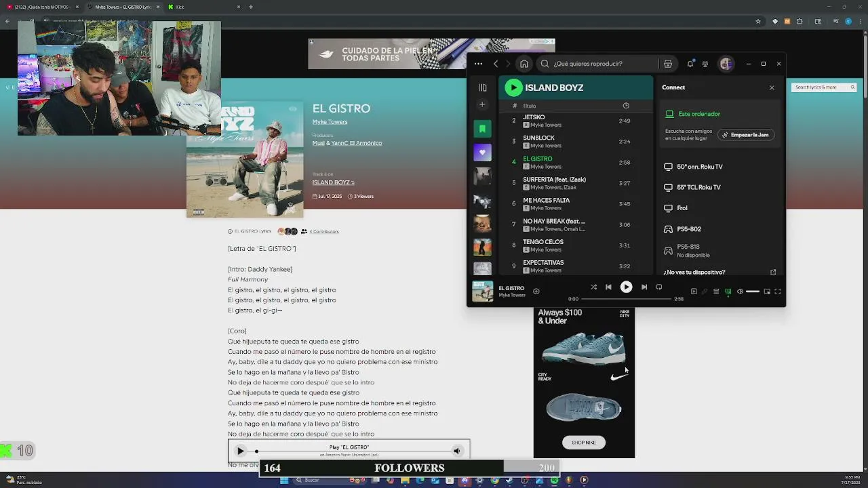The height and width of the screenshot is (488, 868).
Task: Open Myke Towers artist link on Genius
Action: [330, 122]
